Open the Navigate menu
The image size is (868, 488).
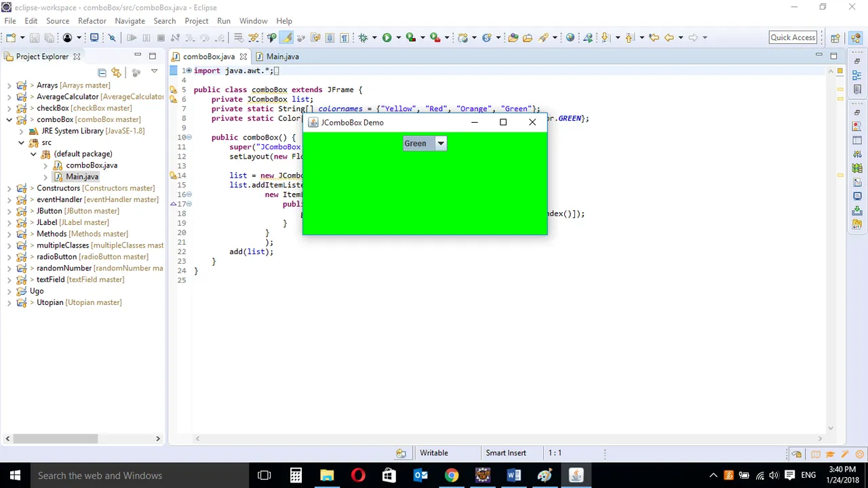pos(130,21)
